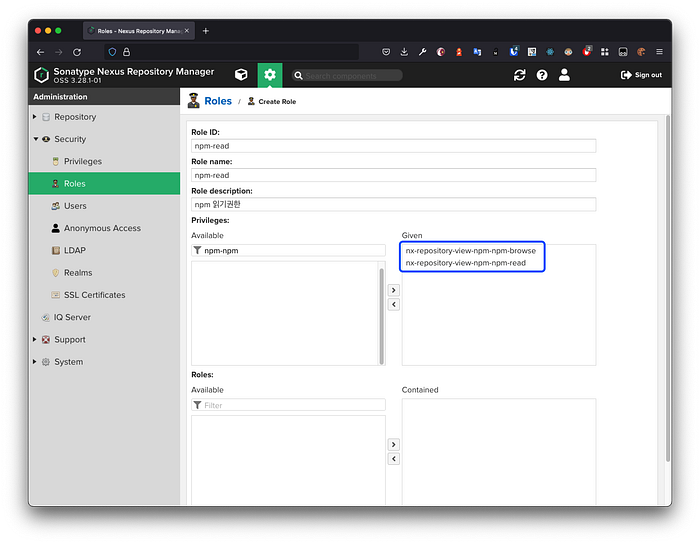Click the padlock site info icon
Viewport: 700px width, 544px height.
coord(127,52)
